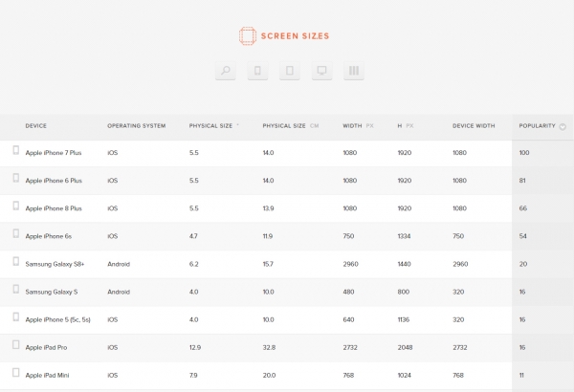The image size is (574, 392).
Task: Click the Apple iPhone 6 Plus device icon
Action: click(15, 178)
